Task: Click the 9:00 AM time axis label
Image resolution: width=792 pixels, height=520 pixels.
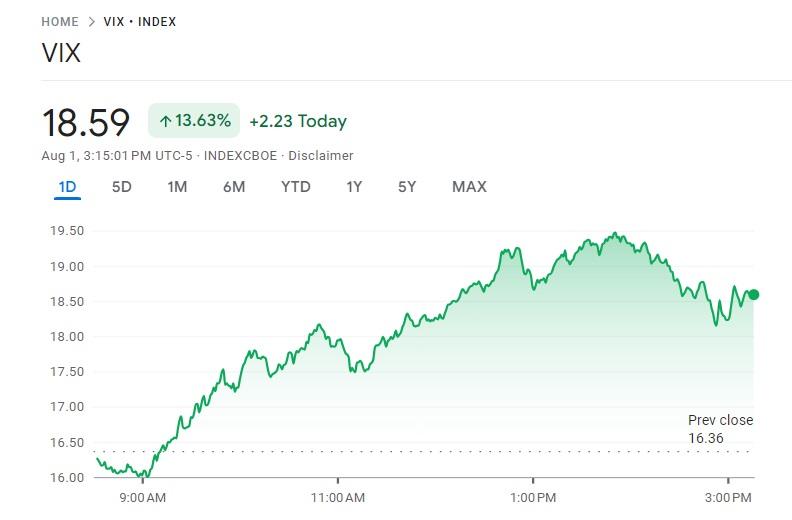Action: [142, 496]
